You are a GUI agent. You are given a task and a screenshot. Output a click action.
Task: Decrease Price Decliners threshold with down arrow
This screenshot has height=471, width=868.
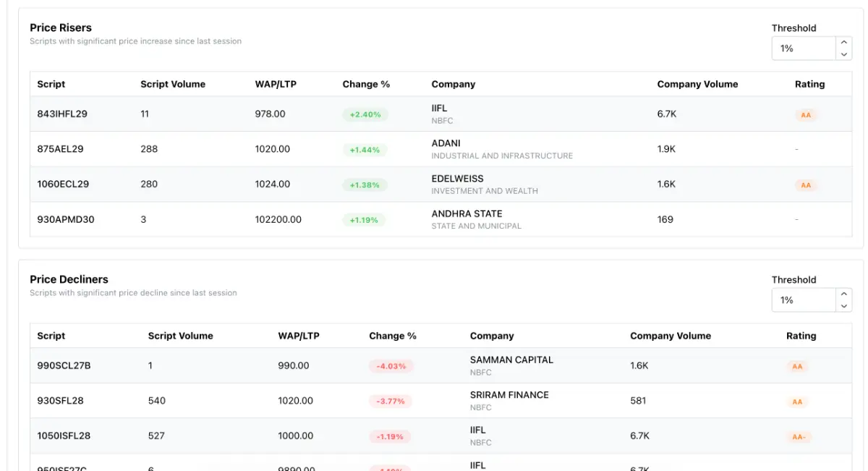coord(843,306)
